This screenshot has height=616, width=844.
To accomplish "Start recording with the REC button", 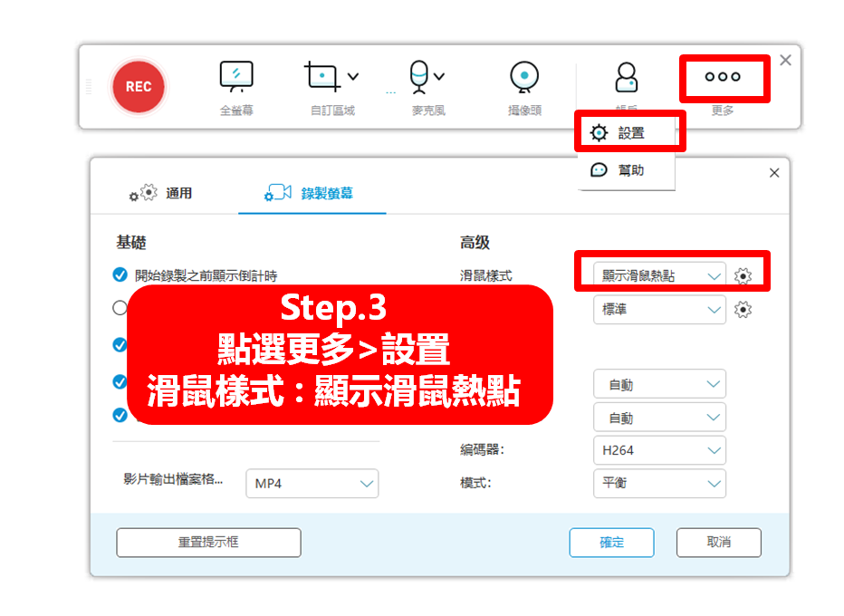I will point(139,87).
